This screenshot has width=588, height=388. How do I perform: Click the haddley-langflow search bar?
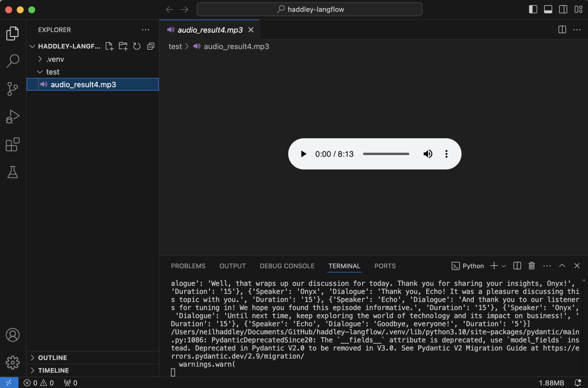coord(309,10)
